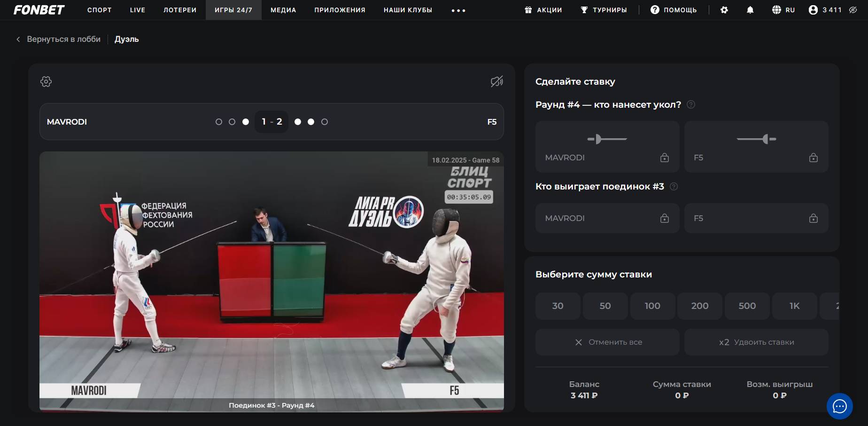Select MAVRODI to land the hit in round
Screen dimensions: 868x426
607,147
